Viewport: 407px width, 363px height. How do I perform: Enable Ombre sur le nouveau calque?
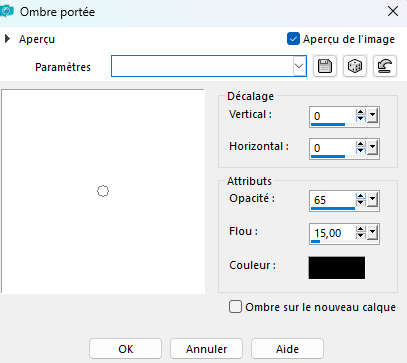pos(235,307)
